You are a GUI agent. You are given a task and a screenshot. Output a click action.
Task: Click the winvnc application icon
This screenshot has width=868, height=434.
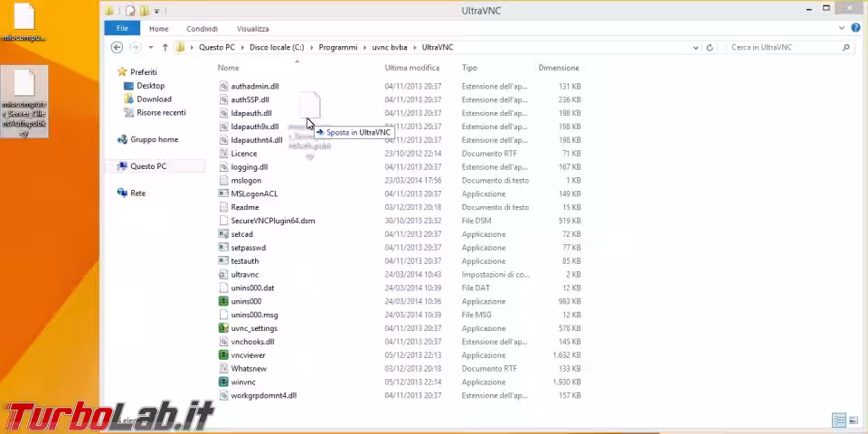coord(223,382)
